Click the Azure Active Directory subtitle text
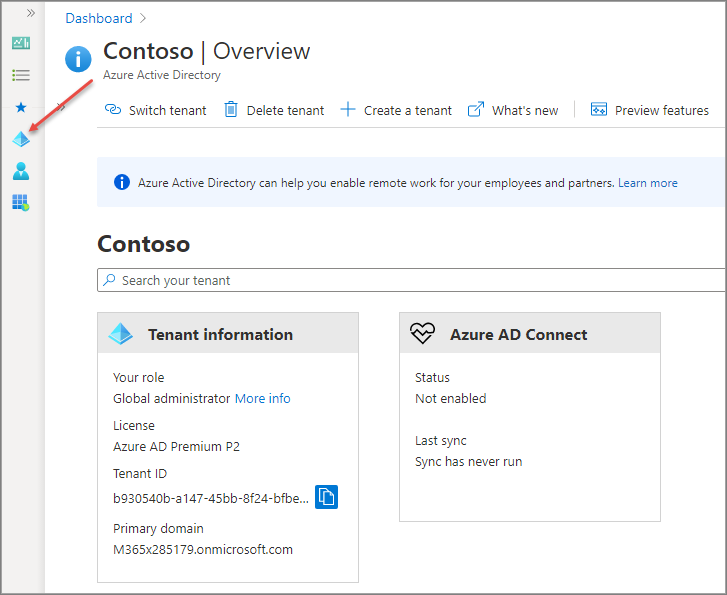 tap(162, 75)
